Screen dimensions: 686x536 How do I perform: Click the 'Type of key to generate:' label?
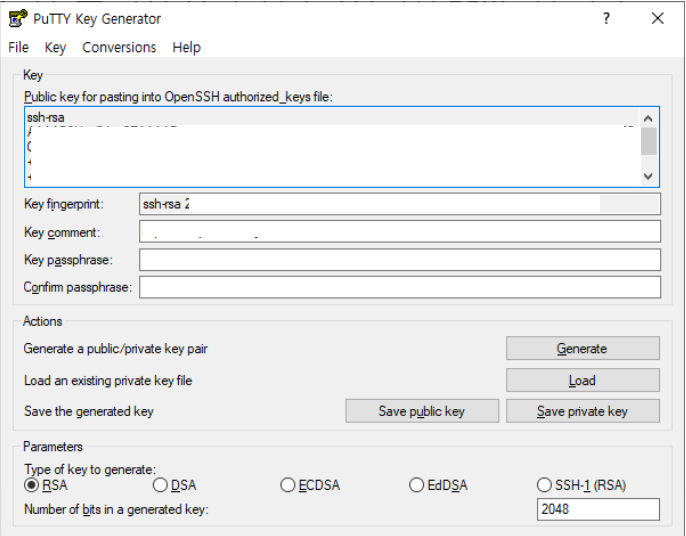click(90, 469)
